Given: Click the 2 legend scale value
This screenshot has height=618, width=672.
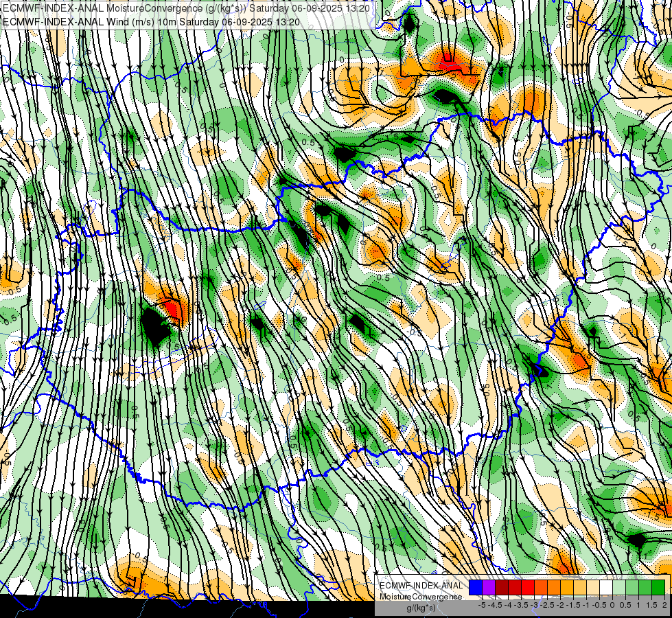Looking at the screenshot, I should [x=664, y=605].
